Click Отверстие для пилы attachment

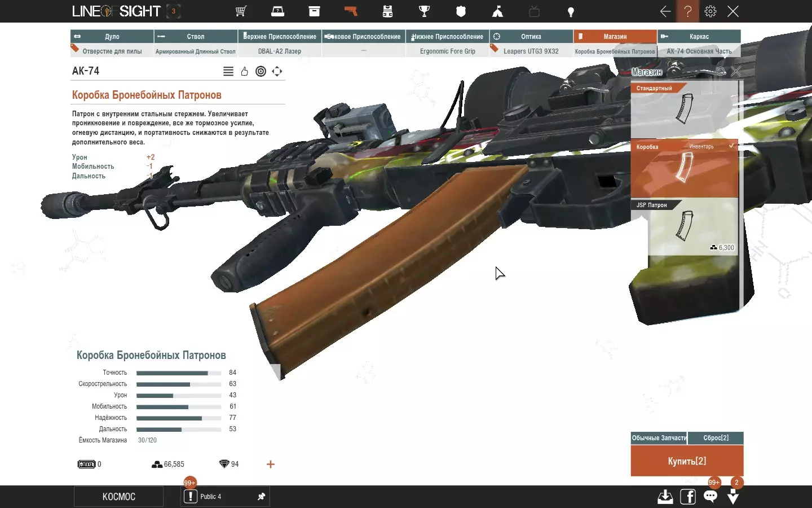[x=112, y=51]
